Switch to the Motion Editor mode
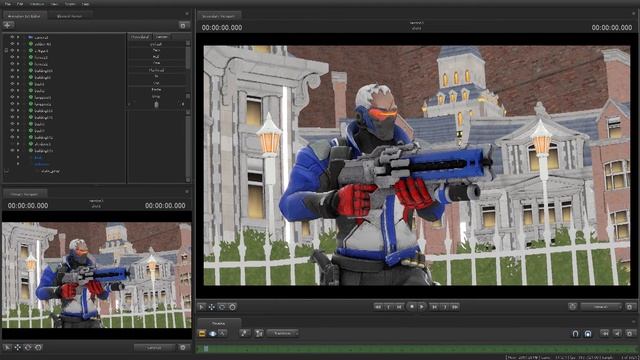This screenshot has width=640, height=360. (x=212, y=333)
